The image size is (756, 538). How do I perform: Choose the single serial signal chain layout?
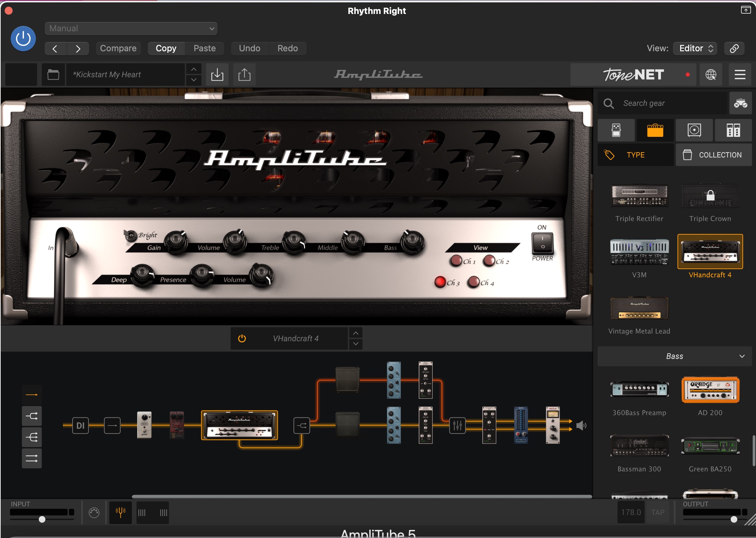pos(32,395)
